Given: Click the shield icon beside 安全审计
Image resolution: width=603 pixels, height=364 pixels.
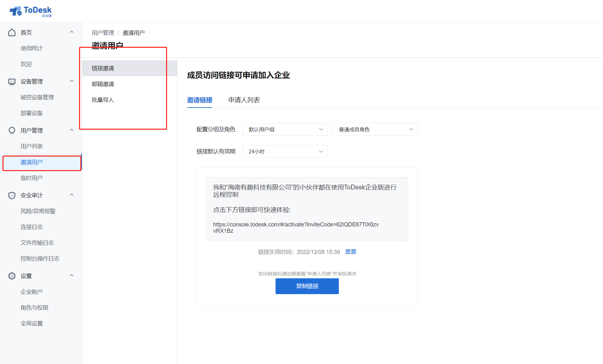Looking at the screenshot, I should click(x=12, y=195).
